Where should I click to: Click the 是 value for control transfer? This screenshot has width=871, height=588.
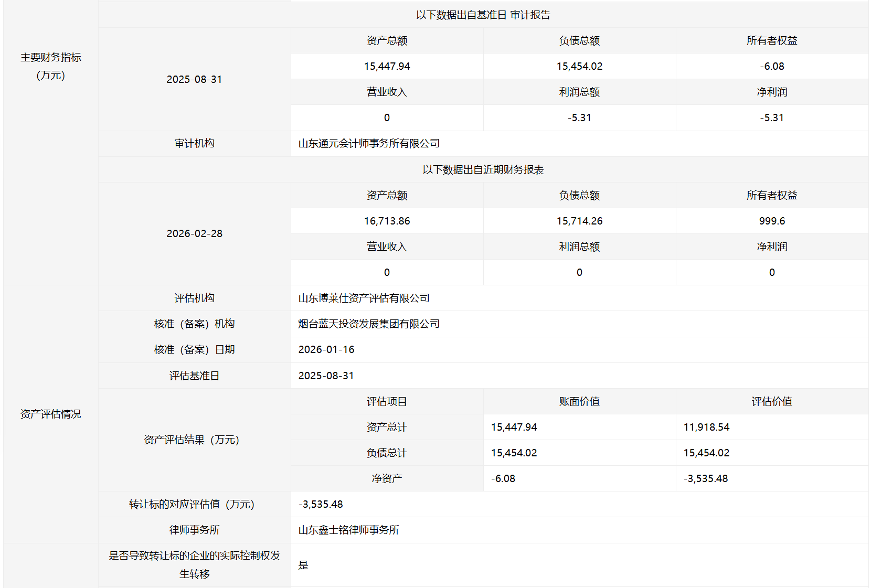tap(303, 565)
